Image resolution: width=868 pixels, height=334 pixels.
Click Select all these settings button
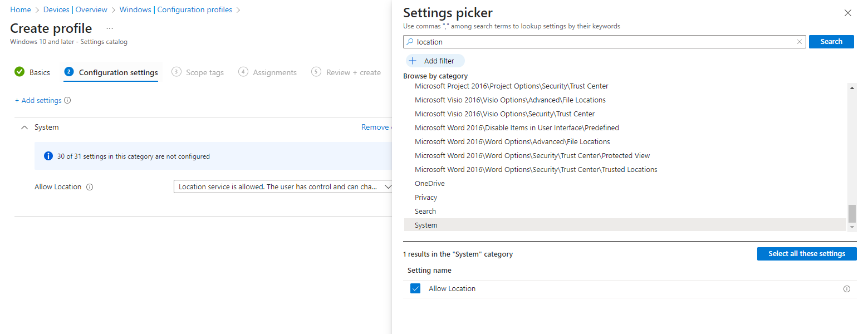coord(806,254)
